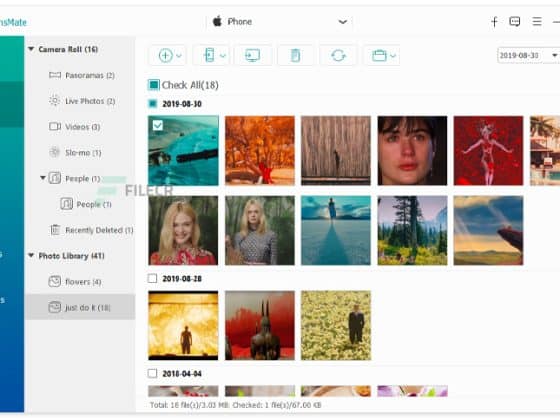Uncheck the first selected teal photo checkbox
Screen dimensions: 560x420
tap(158, 125)
